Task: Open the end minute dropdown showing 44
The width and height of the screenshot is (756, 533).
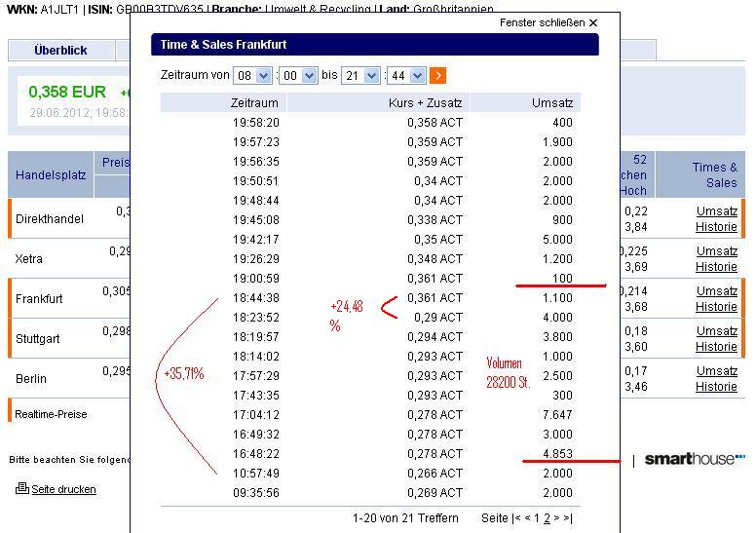Action: [406, 76]
